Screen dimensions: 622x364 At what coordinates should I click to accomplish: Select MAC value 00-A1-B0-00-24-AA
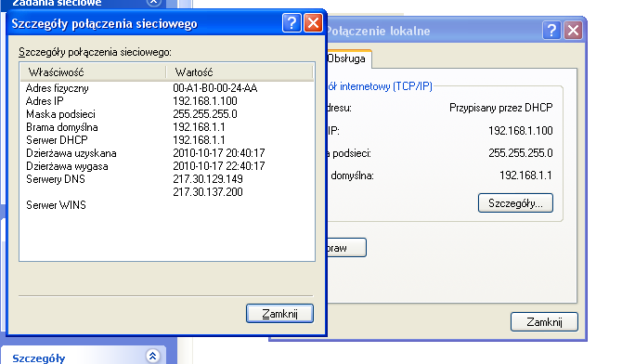(215, 88)
